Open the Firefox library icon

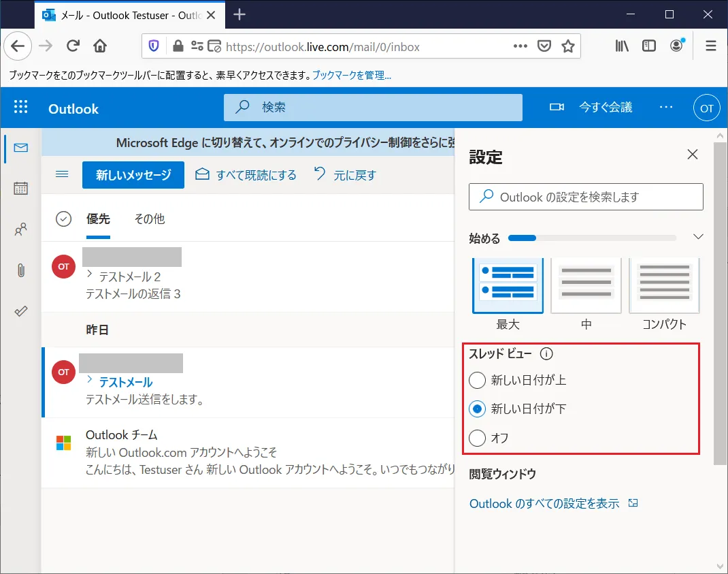pyautogui.click(x=622, y=46)
